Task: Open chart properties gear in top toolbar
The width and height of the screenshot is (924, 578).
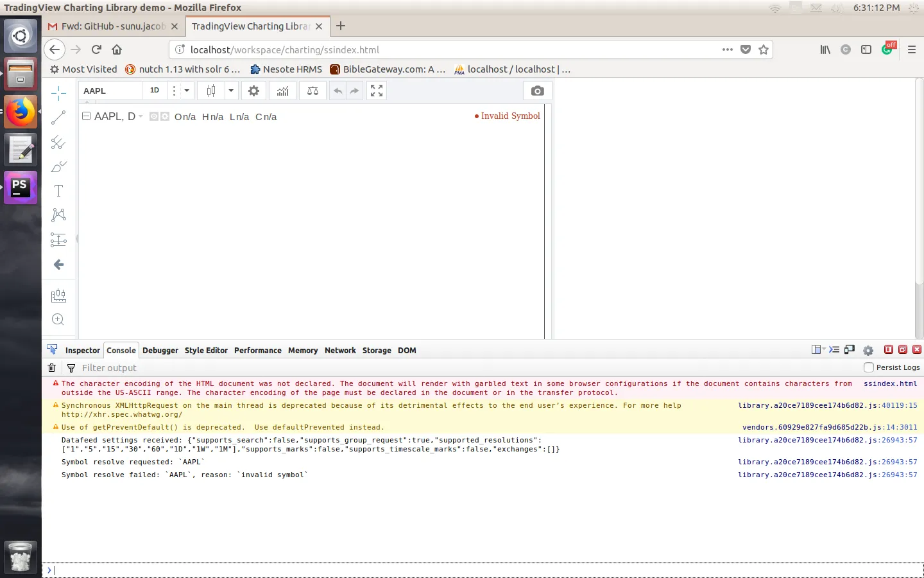Action: [x=254, y=91]
